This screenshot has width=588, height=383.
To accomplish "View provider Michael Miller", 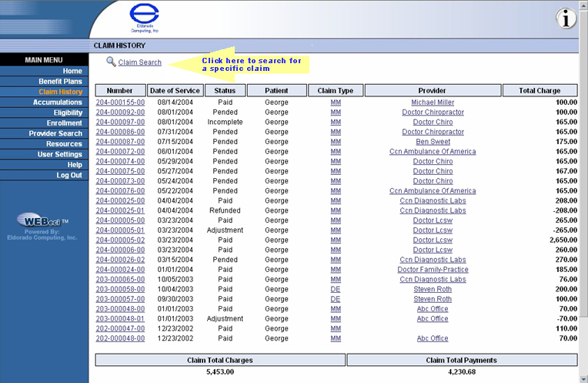I will pos(433,102).
